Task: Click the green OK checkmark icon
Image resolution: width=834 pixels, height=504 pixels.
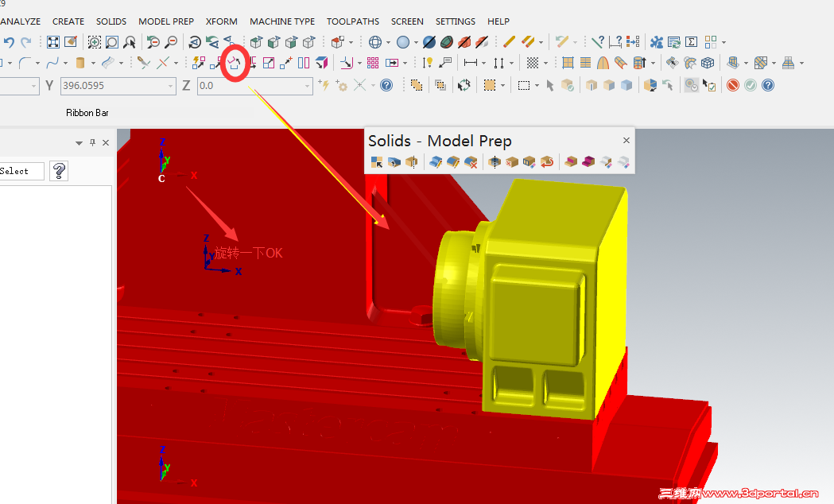Action: (751, 85)
